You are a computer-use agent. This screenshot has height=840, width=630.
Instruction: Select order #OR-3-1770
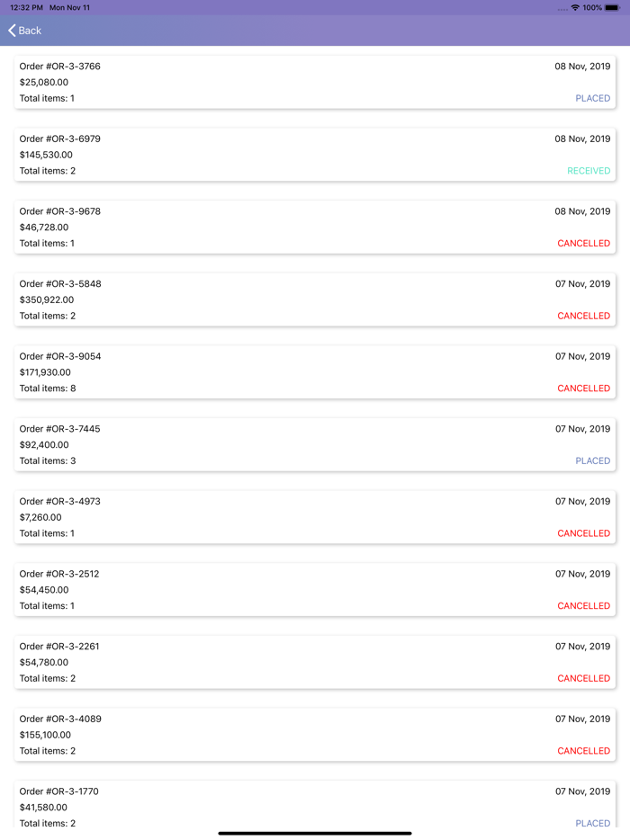tap(315, 806)
